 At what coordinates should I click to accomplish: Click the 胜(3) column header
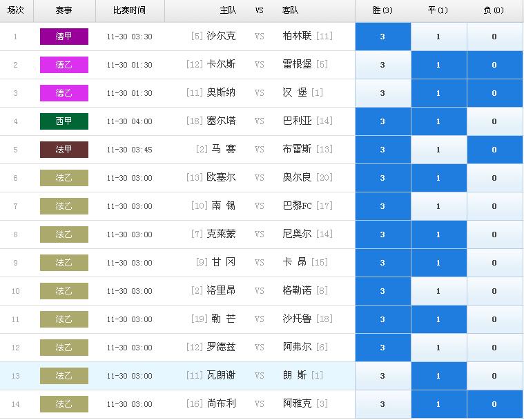click(x=382, y=10)
